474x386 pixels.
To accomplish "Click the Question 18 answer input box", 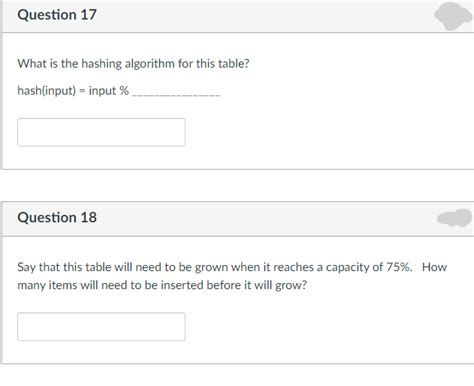I will (101, 327).
